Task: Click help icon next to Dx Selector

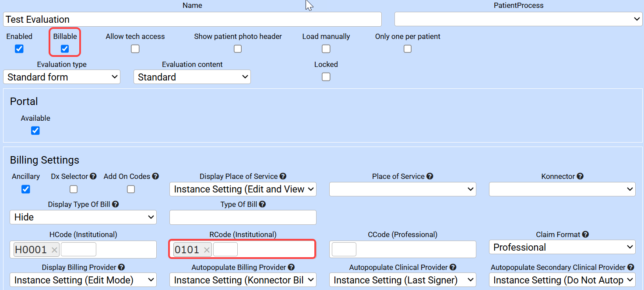Action: click(x=93, y=176)
